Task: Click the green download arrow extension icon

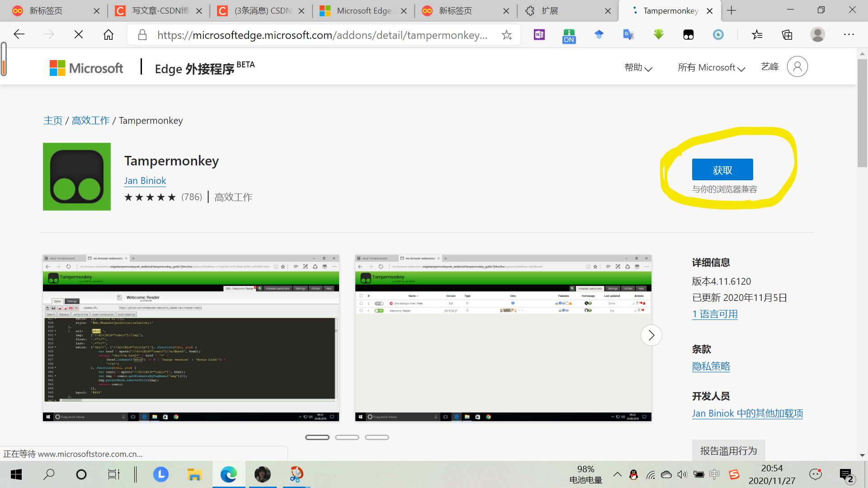Action: tap(658, 35)
